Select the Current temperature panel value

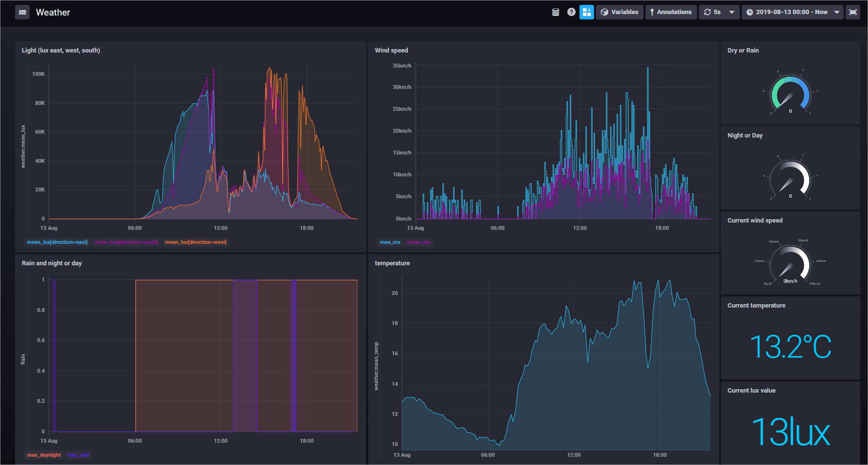[790, 346]
